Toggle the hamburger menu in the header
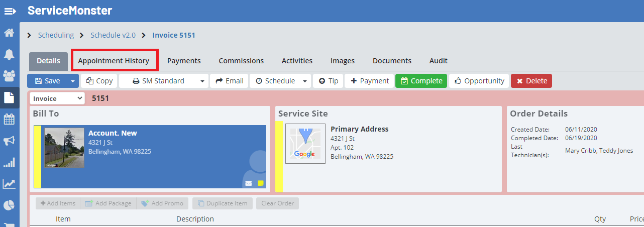644x227 pixels. (x=10, y=11)
